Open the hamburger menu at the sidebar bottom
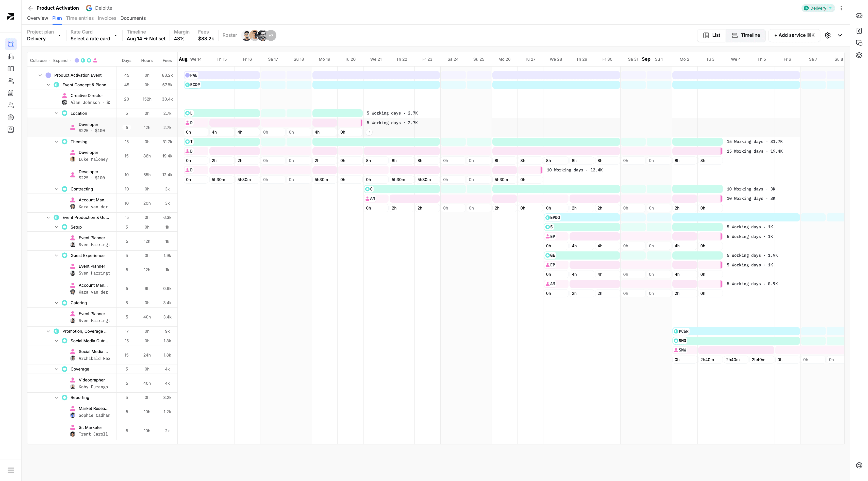 (11, 470)
